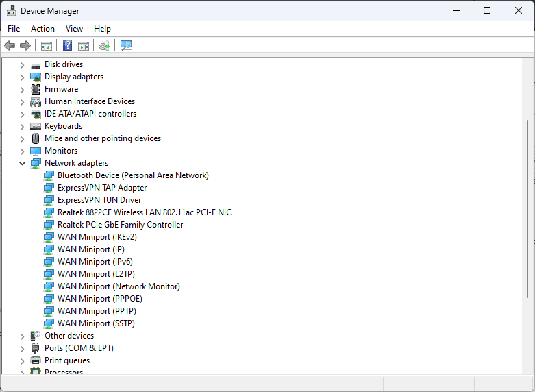Select WAN Miniport (PPTP)
This screenshot has height=392, width=535.
pyautogui.click(x=97, y=310)
